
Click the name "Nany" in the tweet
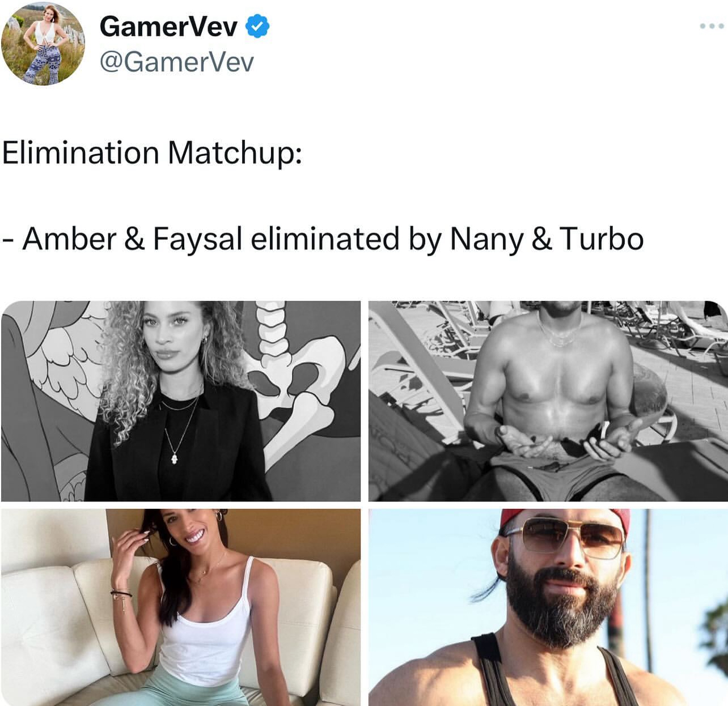click(487, 240)
